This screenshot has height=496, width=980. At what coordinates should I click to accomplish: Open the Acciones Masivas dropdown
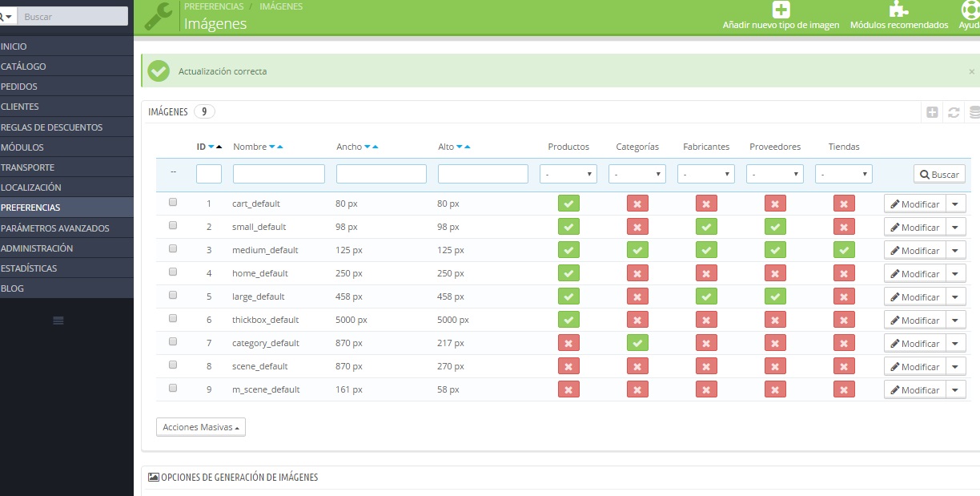click(x=201, y=427)
